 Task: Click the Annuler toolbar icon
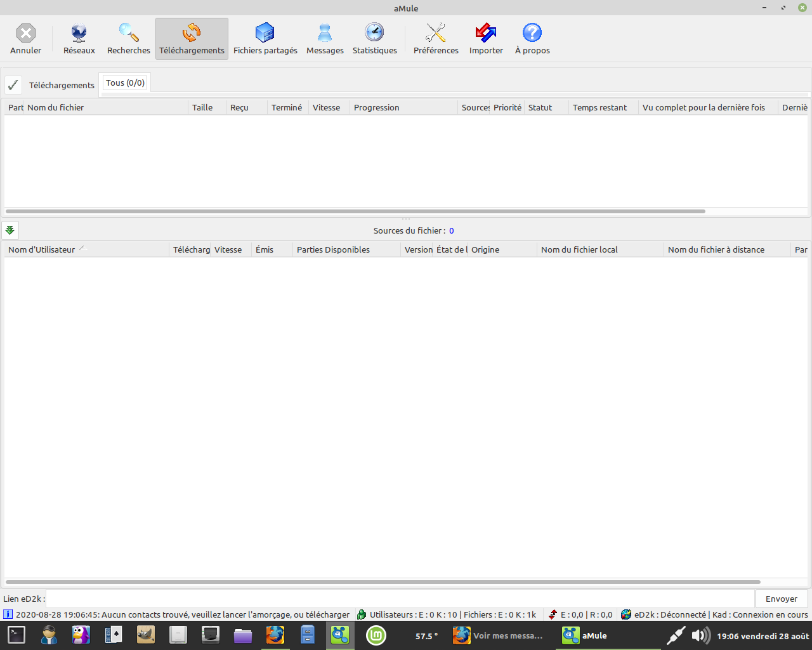point(26,39)
